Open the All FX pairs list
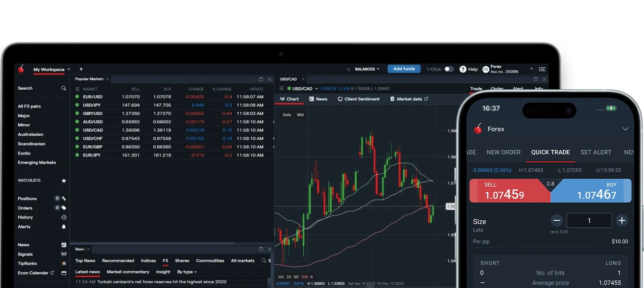The image size is (644, 288). 29,107
